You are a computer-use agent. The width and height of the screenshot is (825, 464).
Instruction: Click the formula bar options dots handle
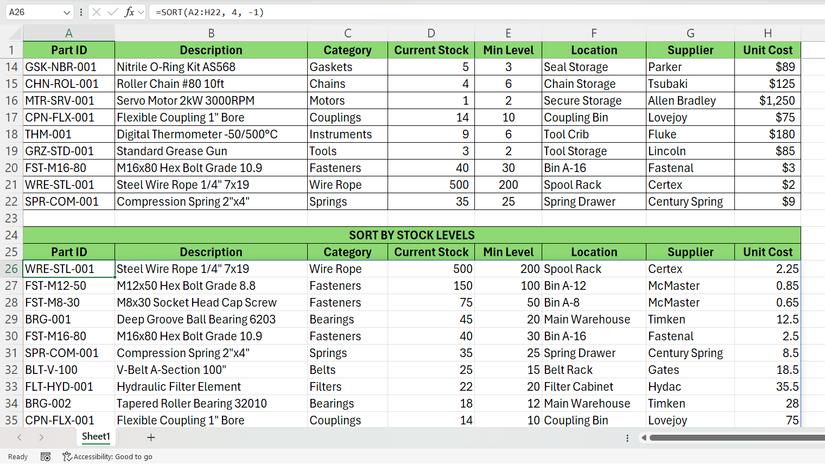[x=80, y=12]
